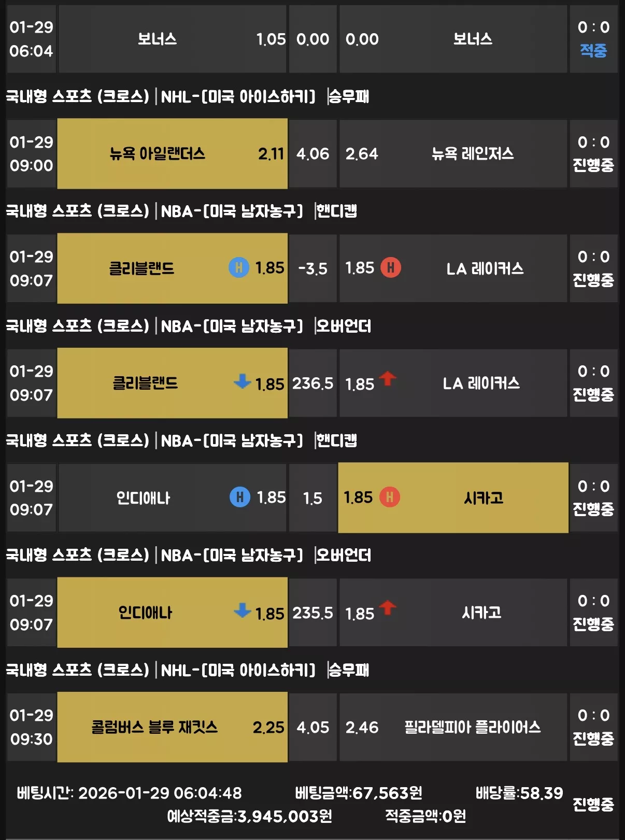Click 배당률 58.39 in bet summary
Viewport: 625px width, 840px height.
point(519,793)
